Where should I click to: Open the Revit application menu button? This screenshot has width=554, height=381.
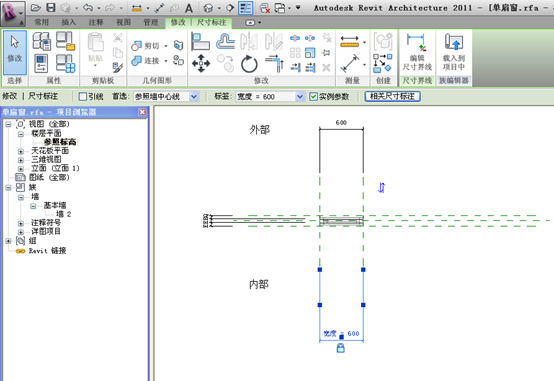coord(12,13)
